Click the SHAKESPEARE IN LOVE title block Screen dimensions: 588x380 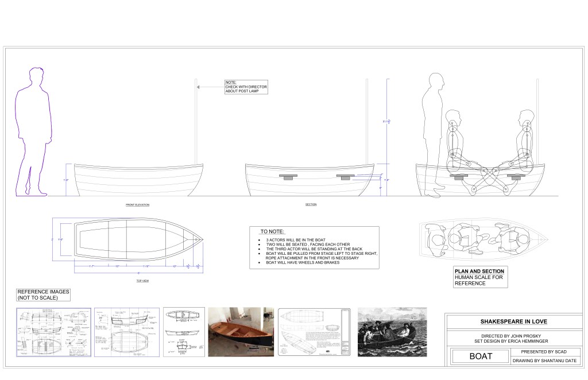pyautogui.click(x=510, y=322)
